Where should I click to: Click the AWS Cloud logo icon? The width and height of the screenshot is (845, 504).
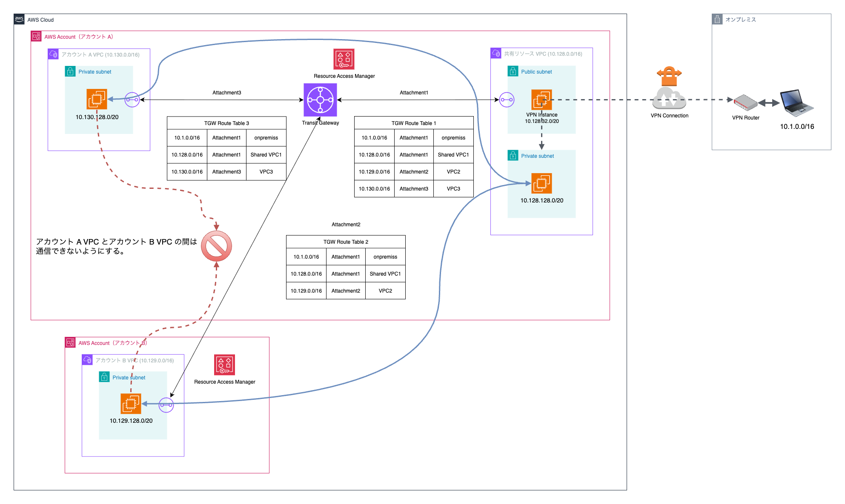(x=19, y=20)
